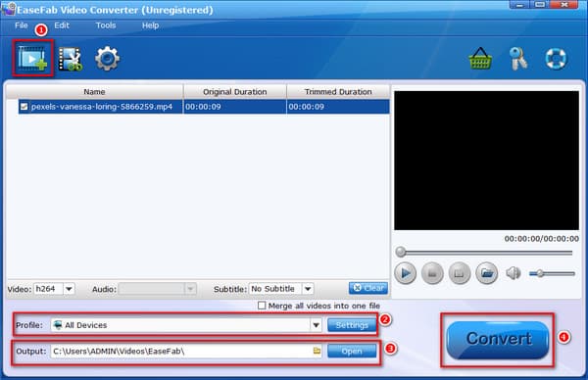Click the Add Video icon

coord(32,59)
